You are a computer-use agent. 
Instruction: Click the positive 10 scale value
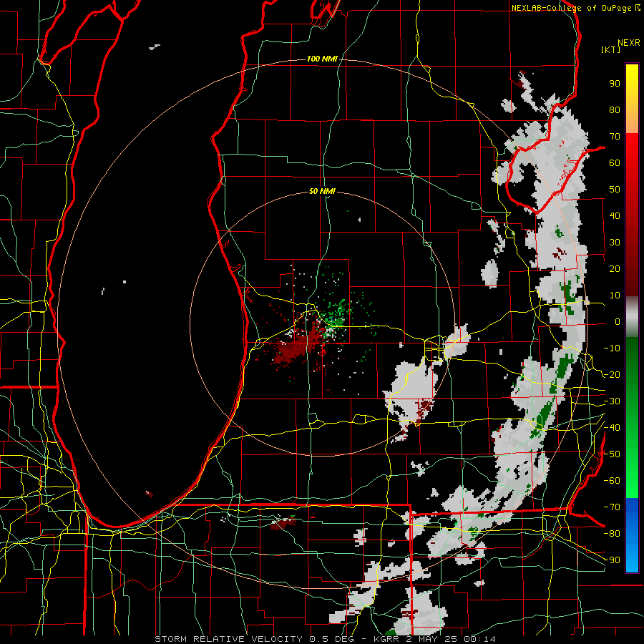click(615, 296)
